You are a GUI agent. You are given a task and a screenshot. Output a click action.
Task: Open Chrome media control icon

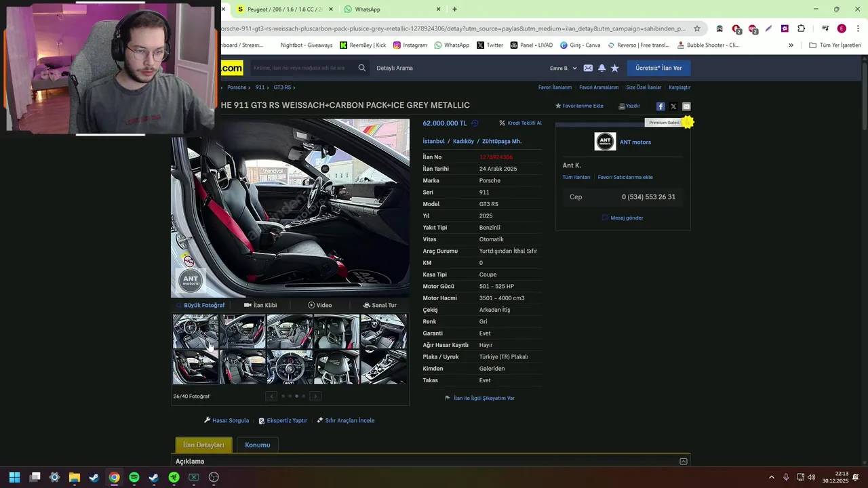(825, 28)
